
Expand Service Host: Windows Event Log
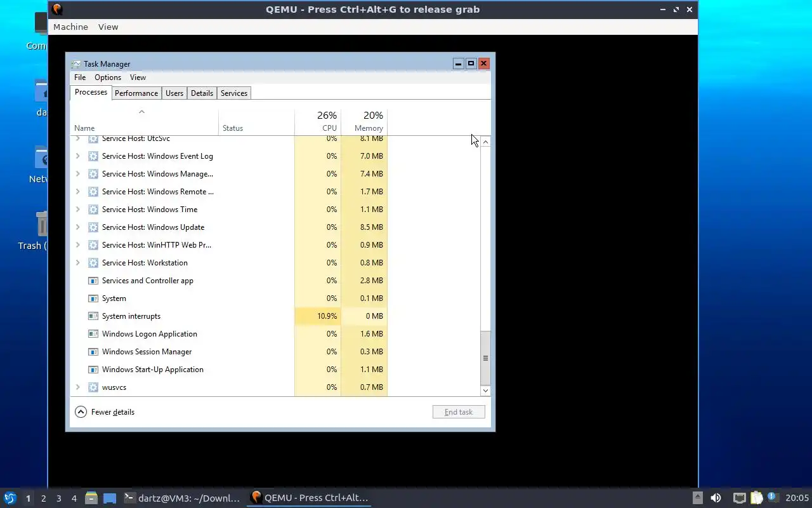(x=78, y=156)
